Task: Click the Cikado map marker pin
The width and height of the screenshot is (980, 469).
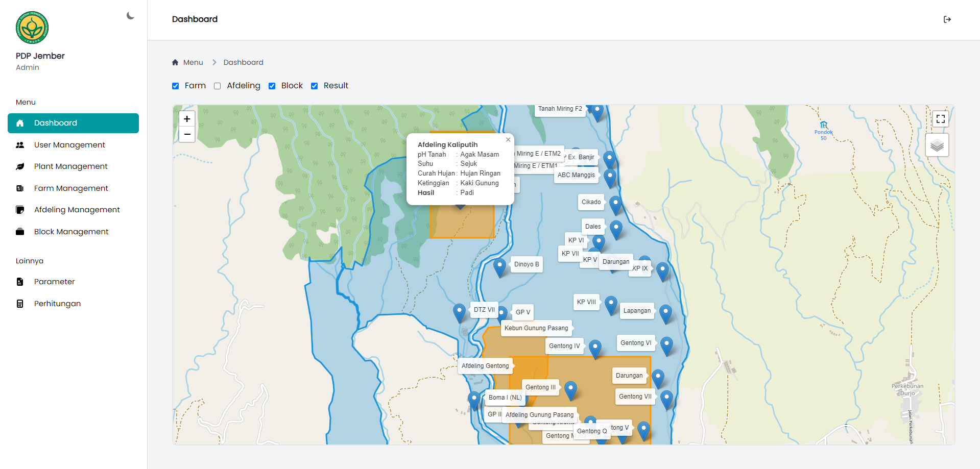Action: 615,204
